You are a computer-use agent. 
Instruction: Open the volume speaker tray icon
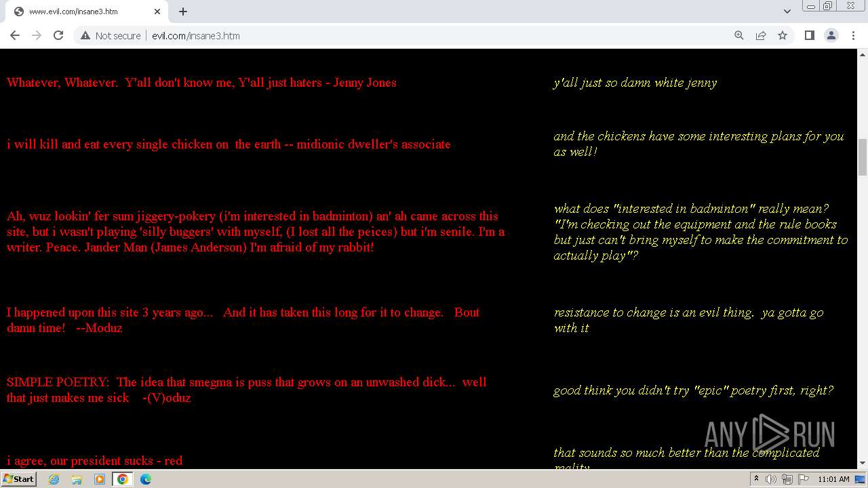(x=771, y=479)
